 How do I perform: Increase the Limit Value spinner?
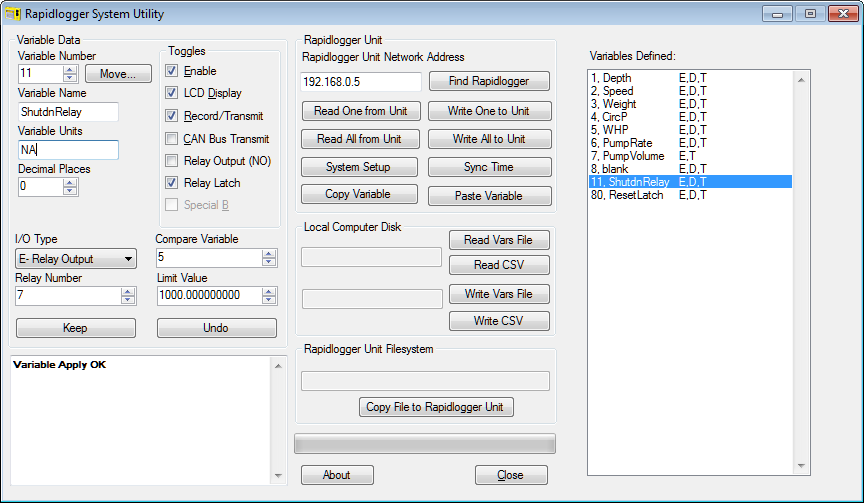(269, 292)
